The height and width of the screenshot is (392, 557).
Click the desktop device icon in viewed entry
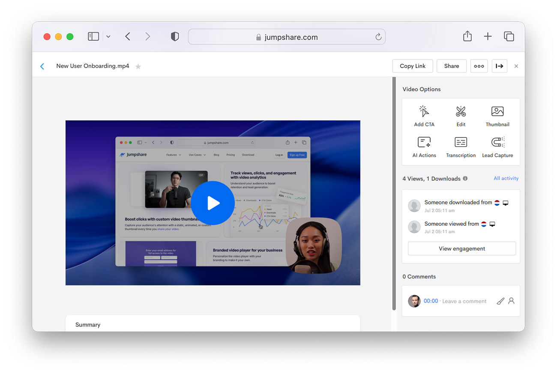coord(492,224)
